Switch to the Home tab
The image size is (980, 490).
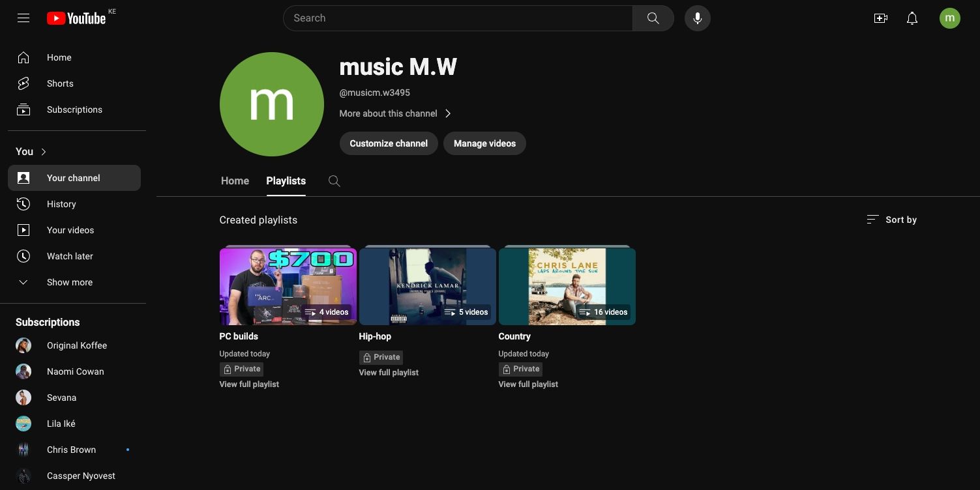click(235, 180)
